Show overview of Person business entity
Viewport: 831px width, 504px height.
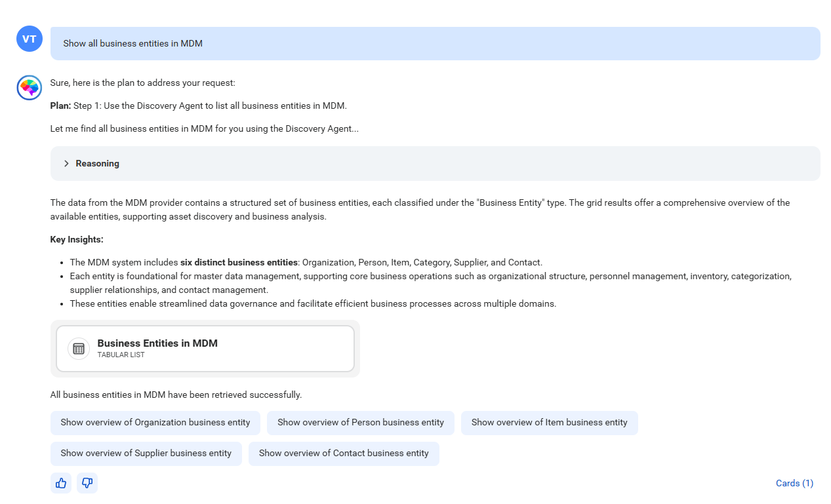[x=361, y=423]
